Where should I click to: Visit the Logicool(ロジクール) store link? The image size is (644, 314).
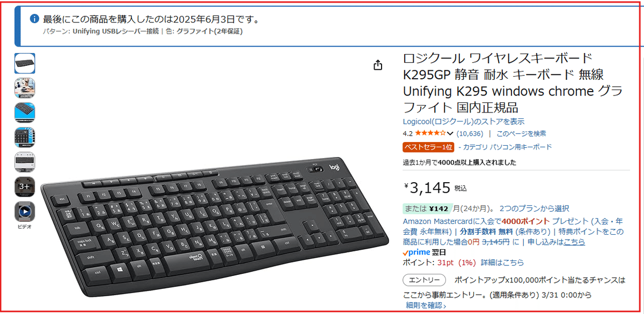point(464,122)
